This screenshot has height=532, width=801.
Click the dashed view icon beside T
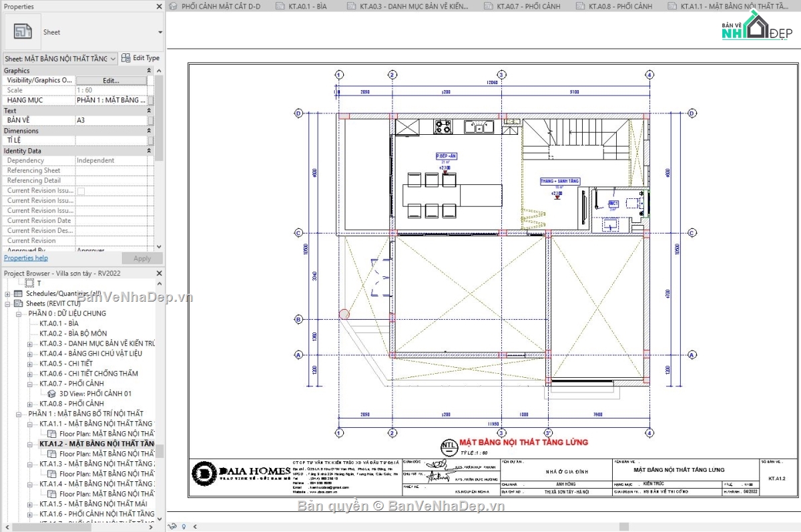tap(29, 284)
